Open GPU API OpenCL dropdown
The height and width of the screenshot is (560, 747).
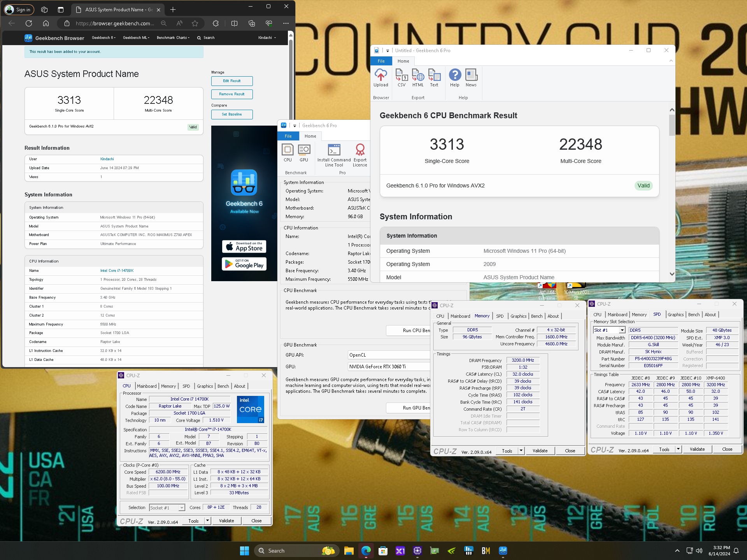pos(389,355)
